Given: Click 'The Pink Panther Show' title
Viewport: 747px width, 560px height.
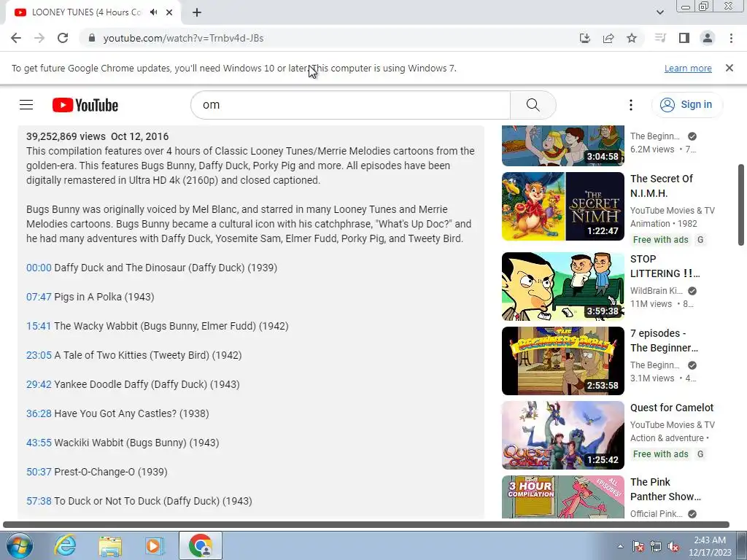Looking at the screenshot, I should click(665, 489).
